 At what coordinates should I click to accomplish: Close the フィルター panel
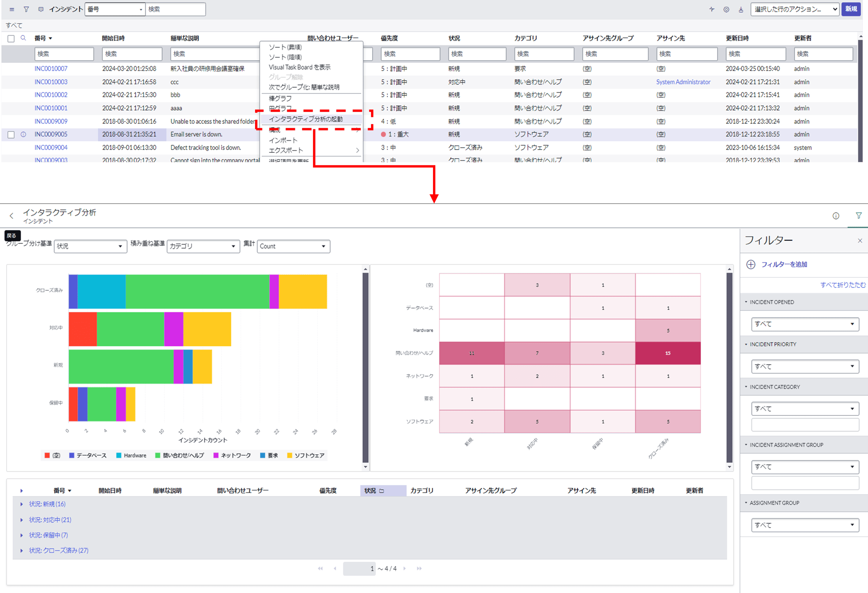pos(860,241)
